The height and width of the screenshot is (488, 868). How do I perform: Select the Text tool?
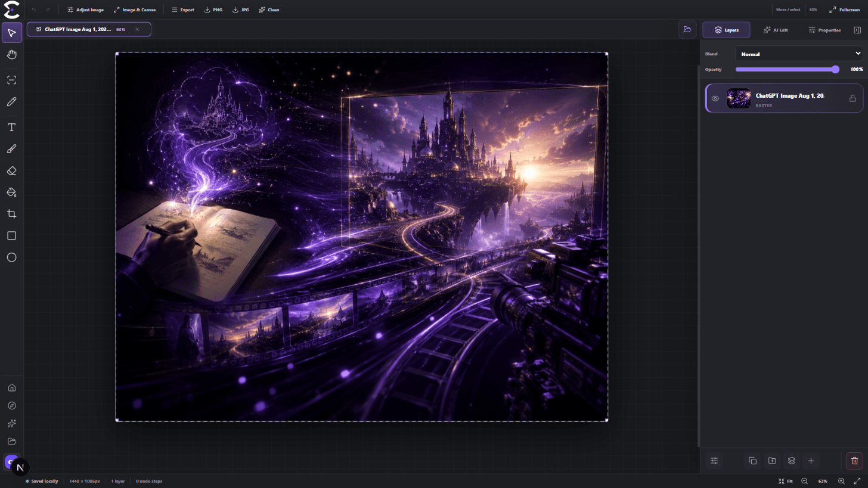tap(11, 128)
